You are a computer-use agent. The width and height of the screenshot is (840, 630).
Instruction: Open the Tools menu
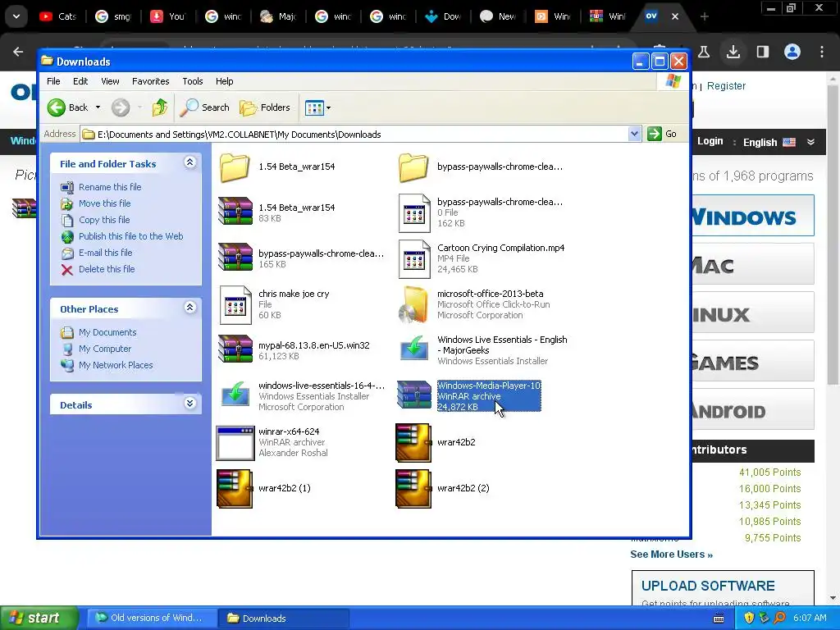192,81
